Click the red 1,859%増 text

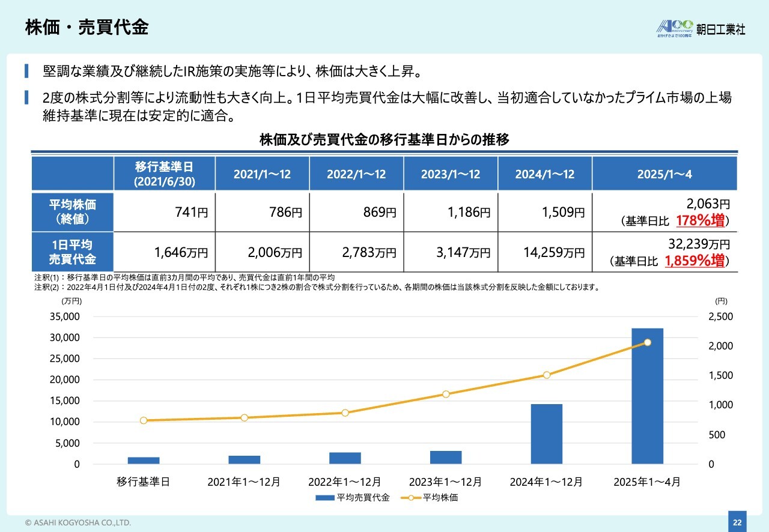click(x=695, y=261)
